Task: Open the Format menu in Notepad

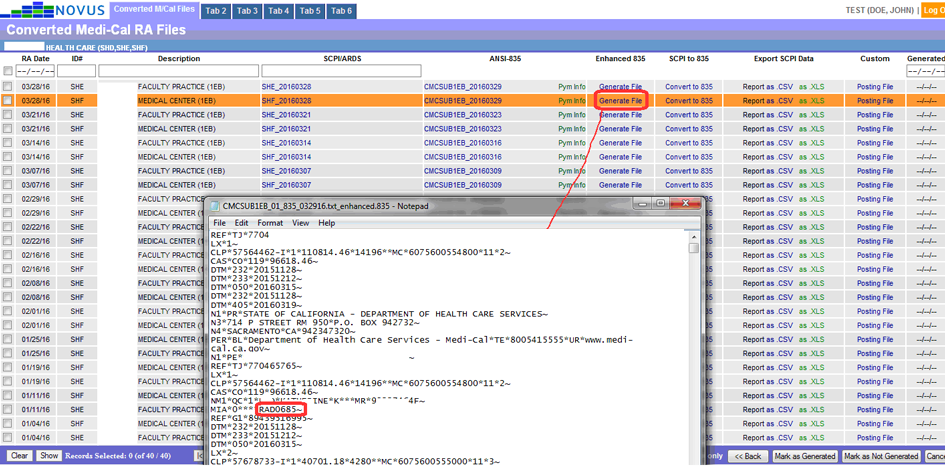Action: point(270,223)
